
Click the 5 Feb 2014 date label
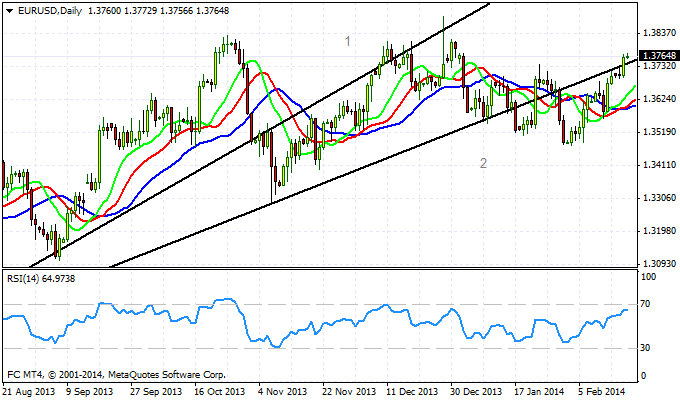click(603, 392)
